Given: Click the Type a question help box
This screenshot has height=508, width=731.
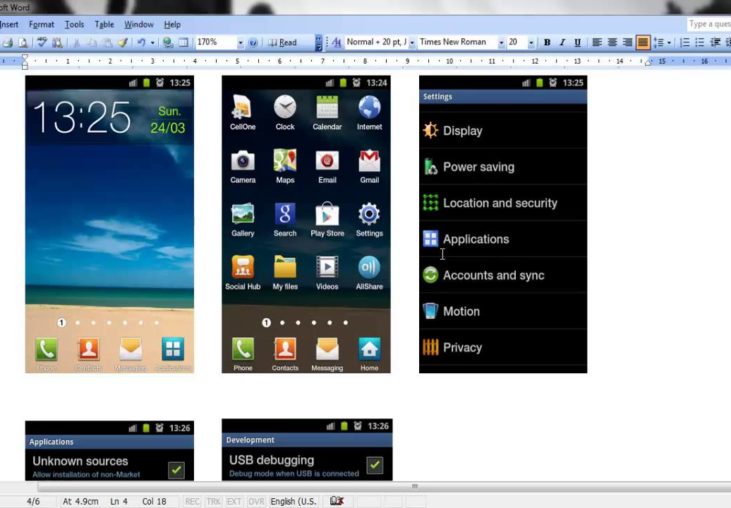Looking at the screenshot, I should coord(708,24).
